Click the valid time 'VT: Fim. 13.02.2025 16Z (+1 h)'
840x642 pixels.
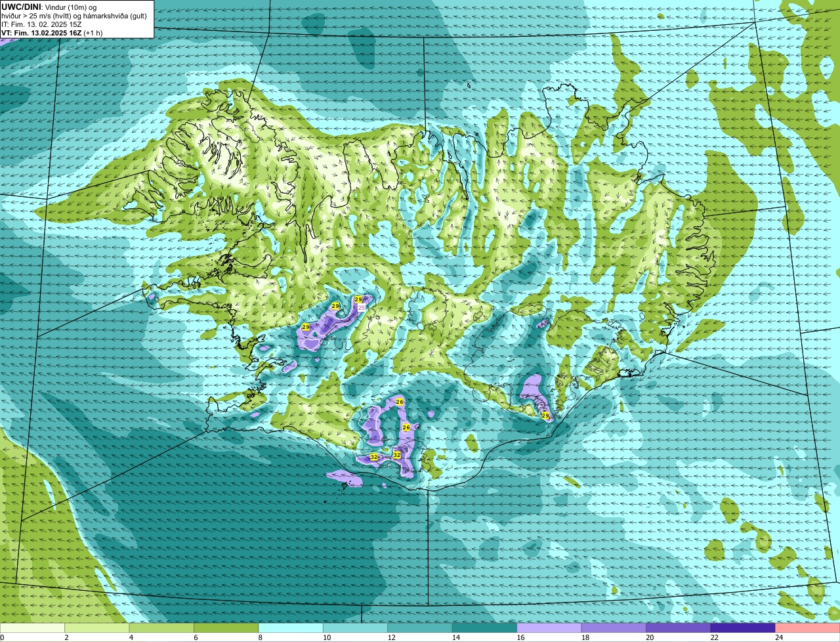click(x=52, y=33)
